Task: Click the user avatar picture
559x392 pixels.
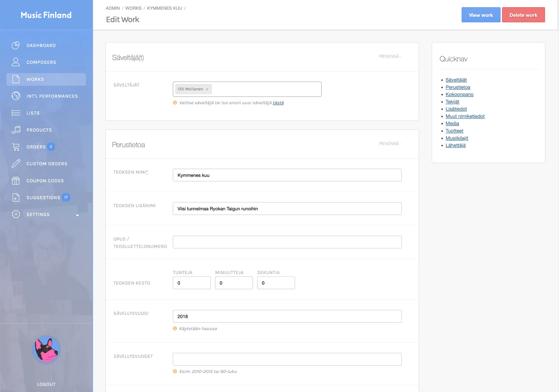Action: pos(46,350)
